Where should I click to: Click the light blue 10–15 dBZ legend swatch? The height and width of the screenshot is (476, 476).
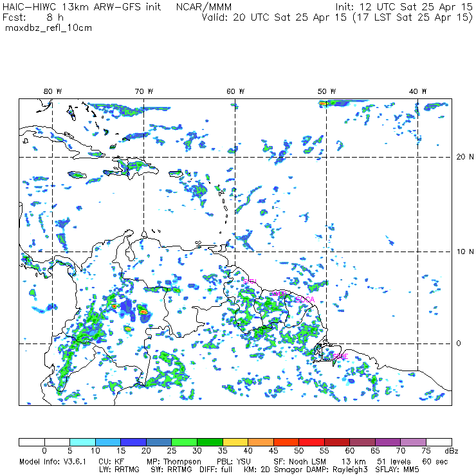108,442
